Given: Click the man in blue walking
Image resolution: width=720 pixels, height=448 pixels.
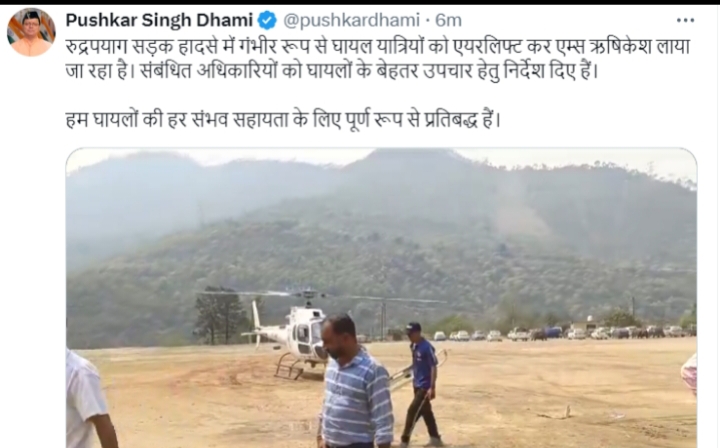Looking at the screenshot, I should 421,384.
